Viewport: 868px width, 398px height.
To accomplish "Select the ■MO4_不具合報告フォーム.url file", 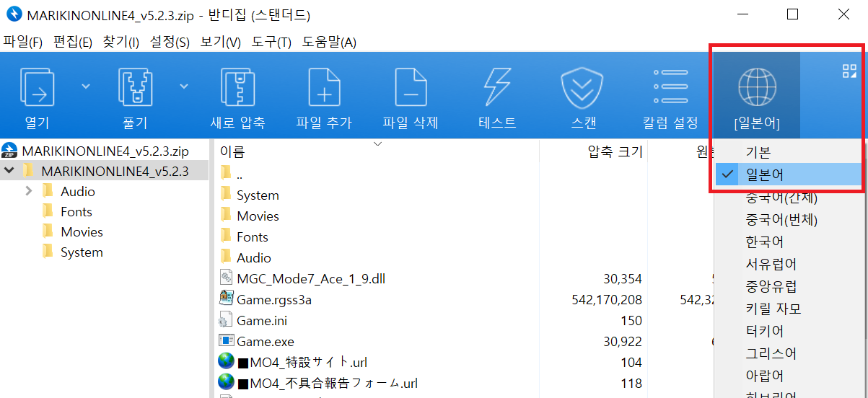I will coord(327,384).
